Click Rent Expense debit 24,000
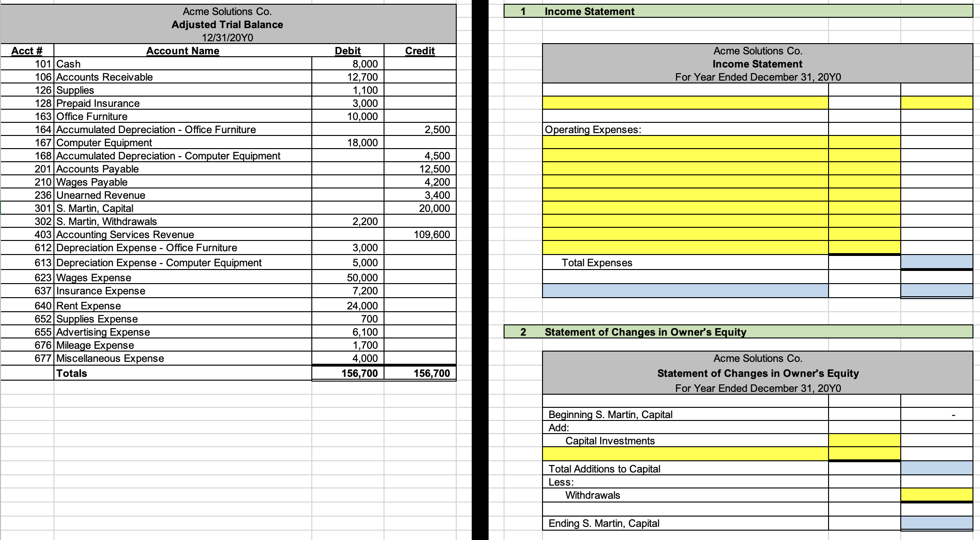 pyautogui.click(x=348, y=306)
